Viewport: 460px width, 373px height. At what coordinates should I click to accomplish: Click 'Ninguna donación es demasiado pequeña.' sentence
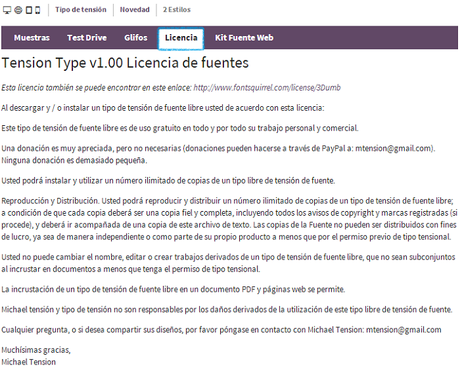[74, 160]
